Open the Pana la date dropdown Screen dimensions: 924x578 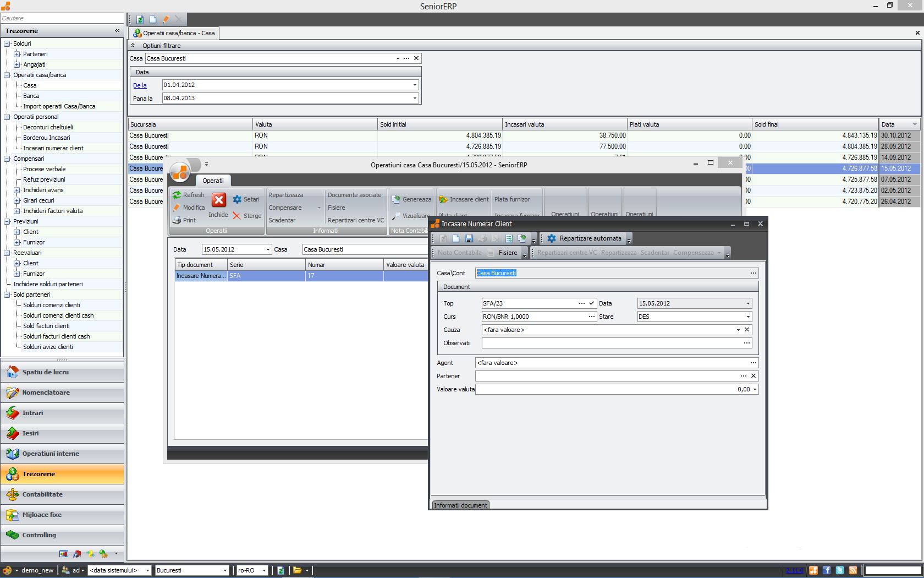pyautogui.click(x=415, y=98)
